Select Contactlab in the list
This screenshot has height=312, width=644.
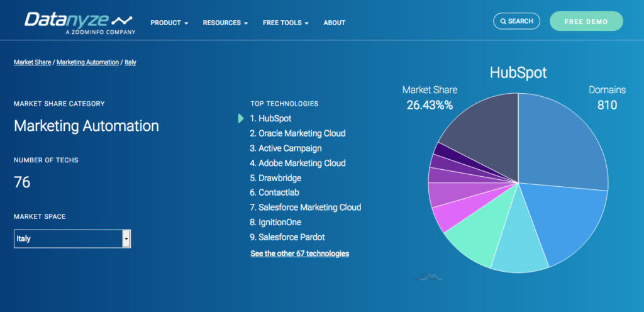[275, 192]
